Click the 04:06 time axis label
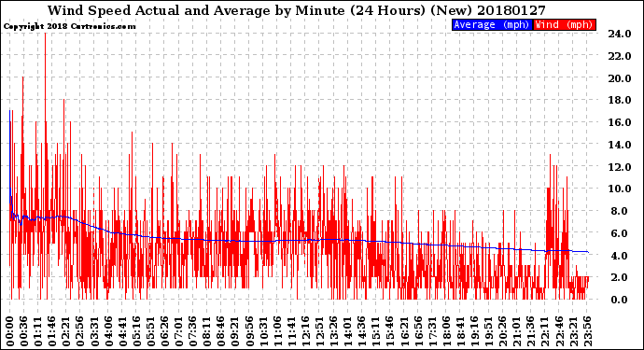The width and height of the screenshot is (644, 350). 108,331
